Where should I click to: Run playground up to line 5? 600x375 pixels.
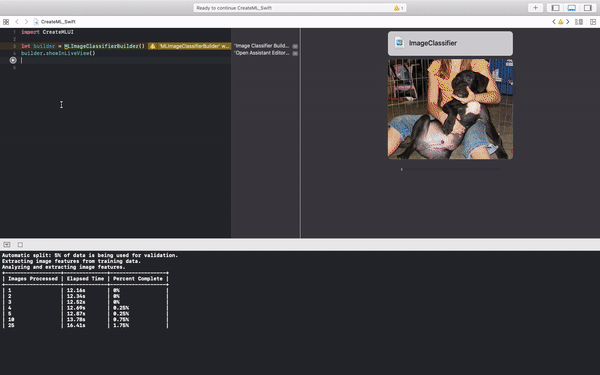coord(13,60)
